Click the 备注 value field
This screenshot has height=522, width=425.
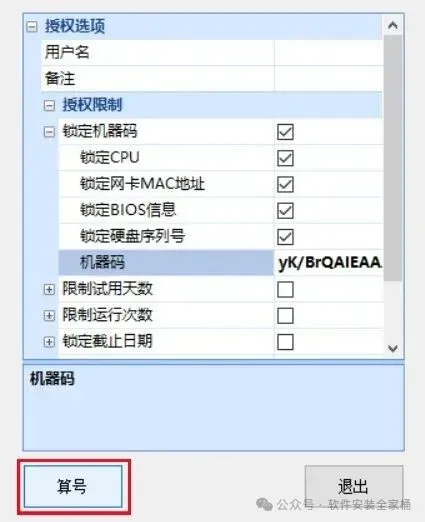tap(329, 79)
